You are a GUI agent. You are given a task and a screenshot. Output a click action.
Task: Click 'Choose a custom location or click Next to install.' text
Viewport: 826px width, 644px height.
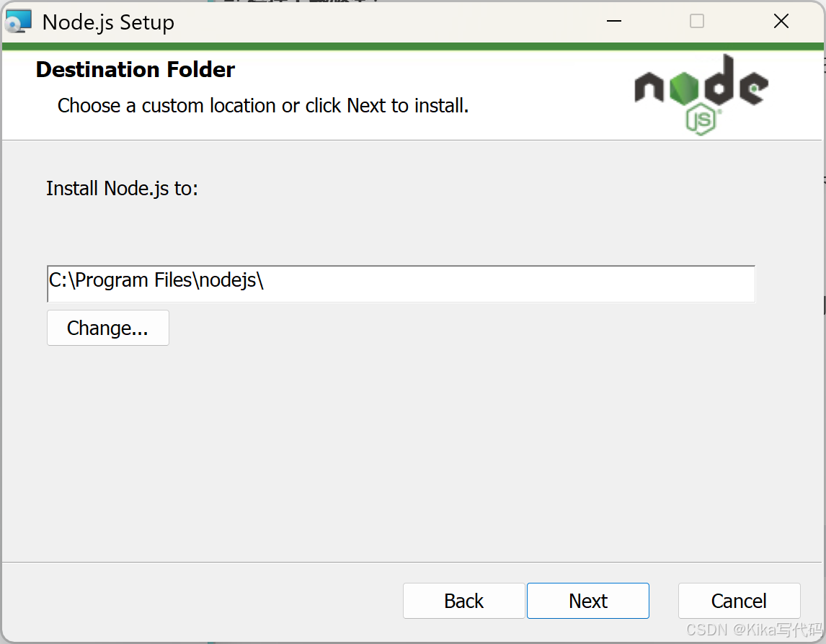point(263,106)
